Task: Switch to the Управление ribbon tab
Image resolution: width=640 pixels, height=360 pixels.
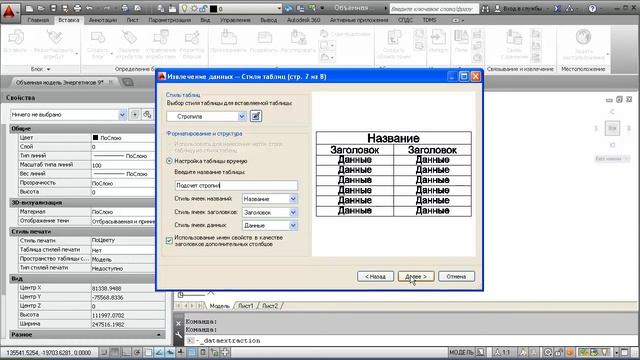Action: coord(236,20)
